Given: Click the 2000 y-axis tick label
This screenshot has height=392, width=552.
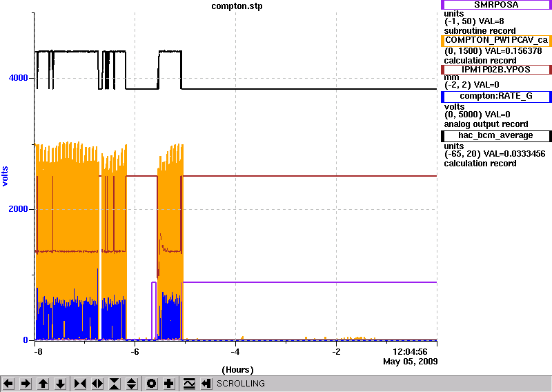Looking at the screenshot, I should click(19, 209).
